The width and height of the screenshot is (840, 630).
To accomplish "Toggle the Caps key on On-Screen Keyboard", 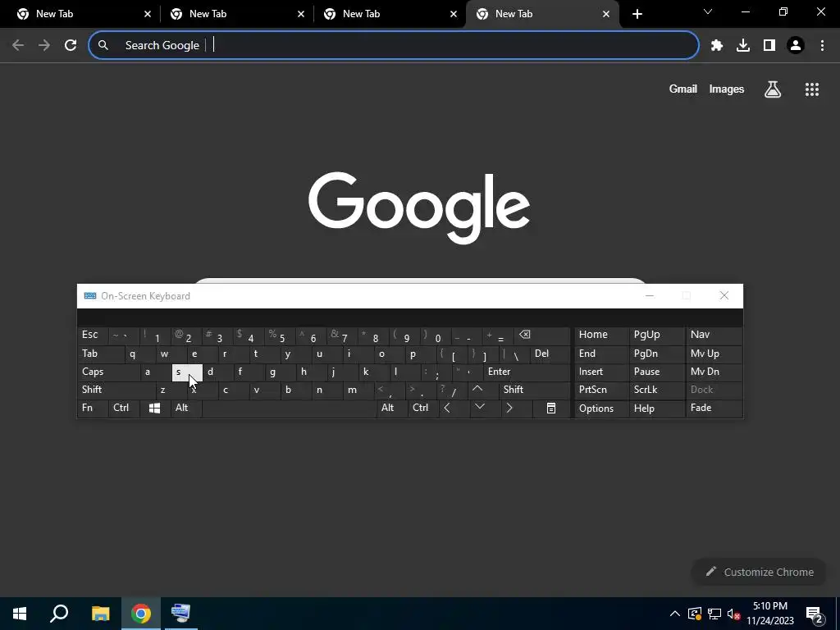I will click(x=108, y=372).
